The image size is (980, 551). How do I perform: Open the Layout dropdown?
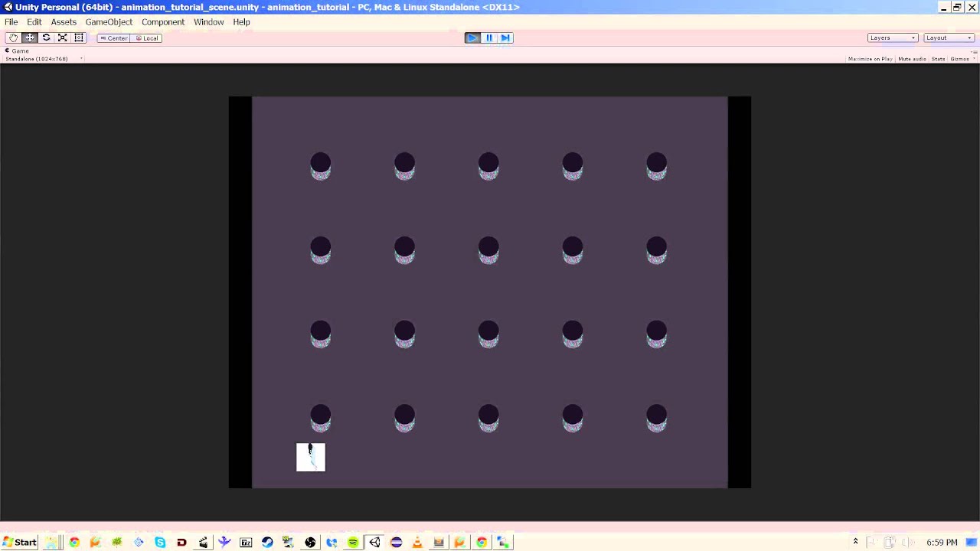[x=949, y=37]
